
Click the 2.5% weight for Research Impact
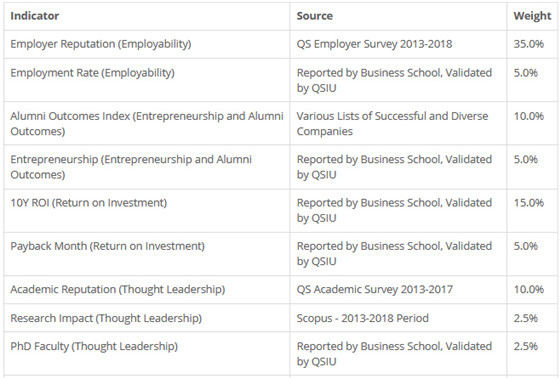pos(526,318)
